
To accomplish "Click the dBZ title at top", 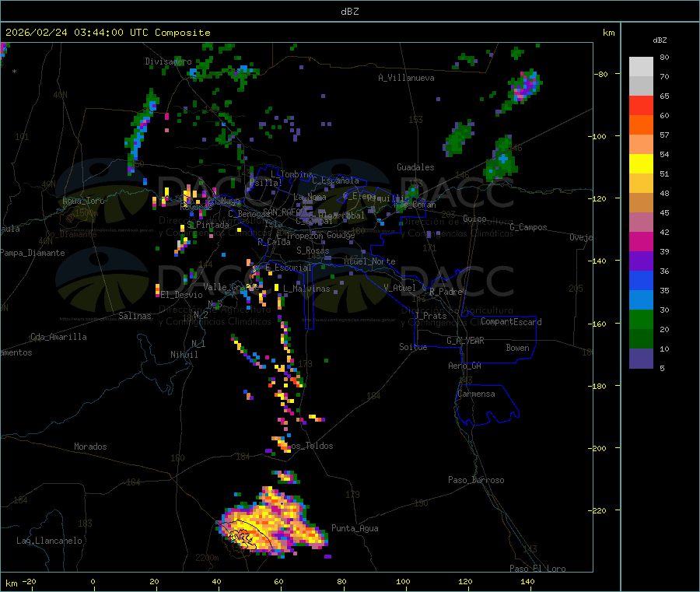I will coord(349,12).
